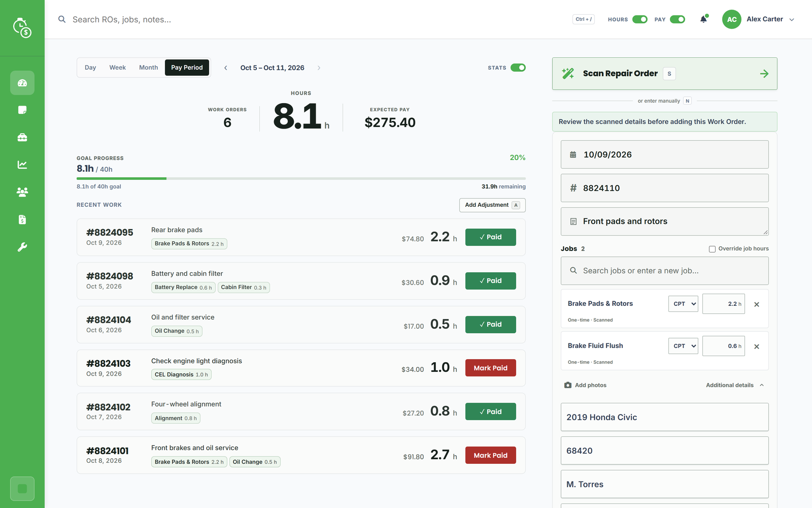Screen dimensions: 812x508
Task: Click the search magnifier icon in top bar
Action: [x=62, y=19]
